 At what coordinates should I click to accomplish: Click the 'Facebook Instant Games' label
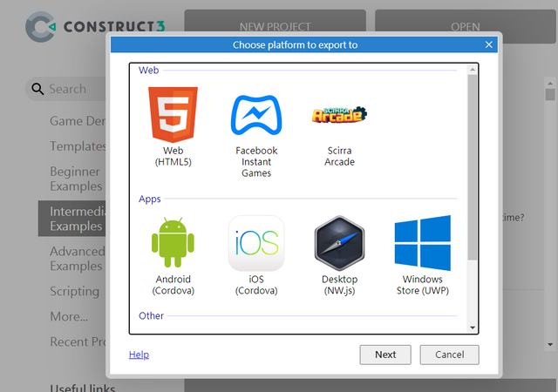(x=256, y=162)
